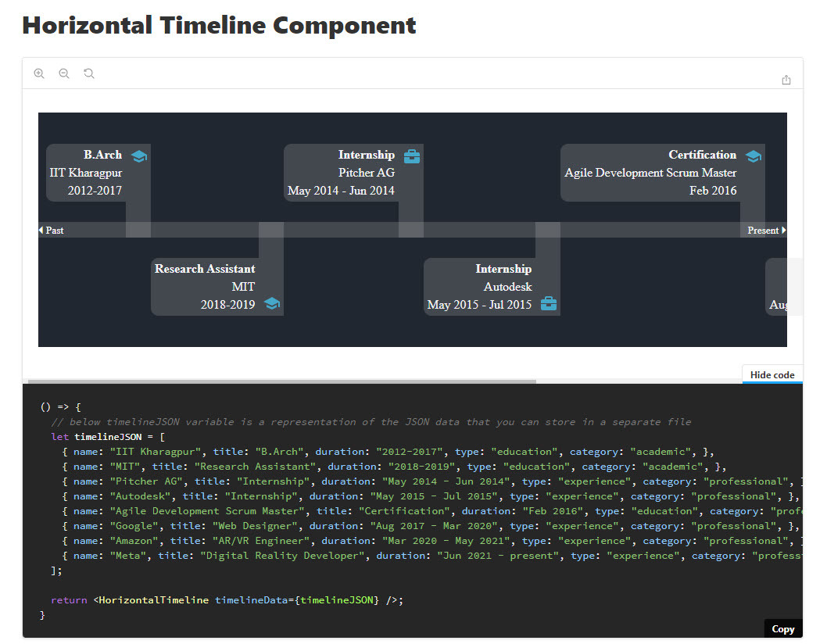Open preview in new window via share icon

786,80
